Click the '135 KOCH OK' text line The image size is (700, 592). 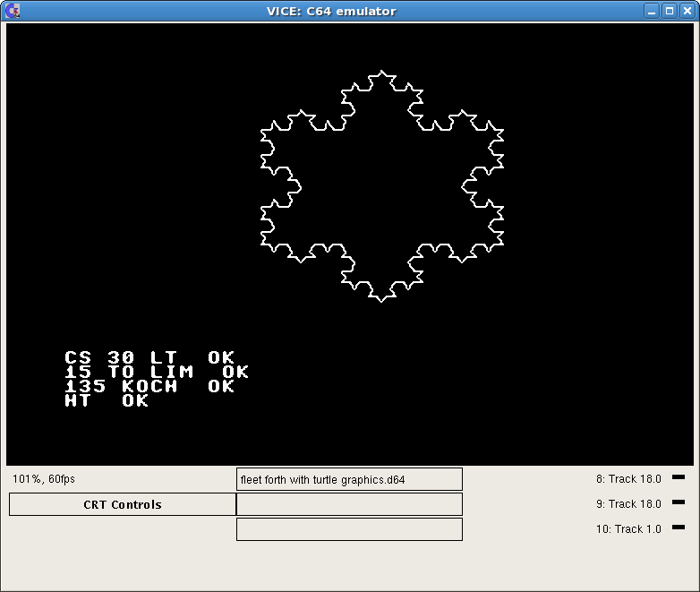(x=149, y=387)
